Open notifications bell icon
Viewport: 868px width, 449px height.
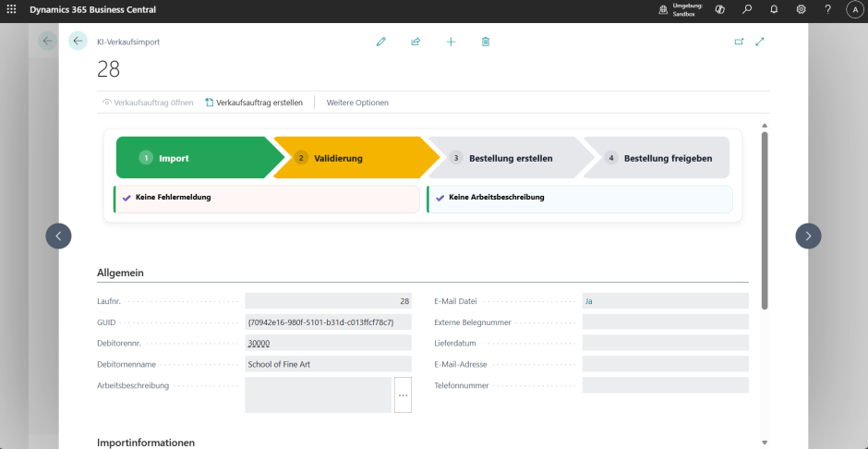[x=774, y=9]
